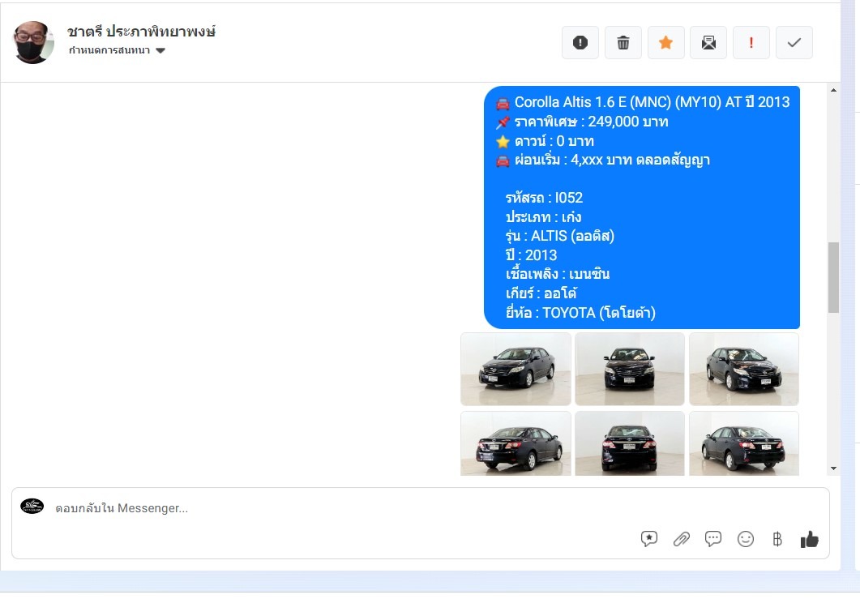Mark conversation done with checkmark
The height and width of the screenshot is (616, 860).
tap(794, 43)
